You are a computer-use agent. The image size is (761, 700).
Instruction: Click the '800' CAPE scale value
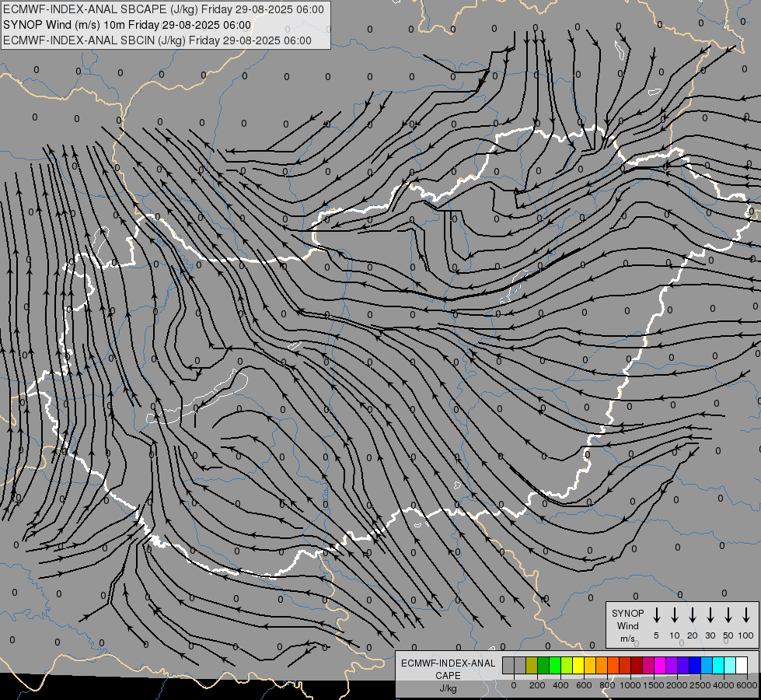click(607, 685)
